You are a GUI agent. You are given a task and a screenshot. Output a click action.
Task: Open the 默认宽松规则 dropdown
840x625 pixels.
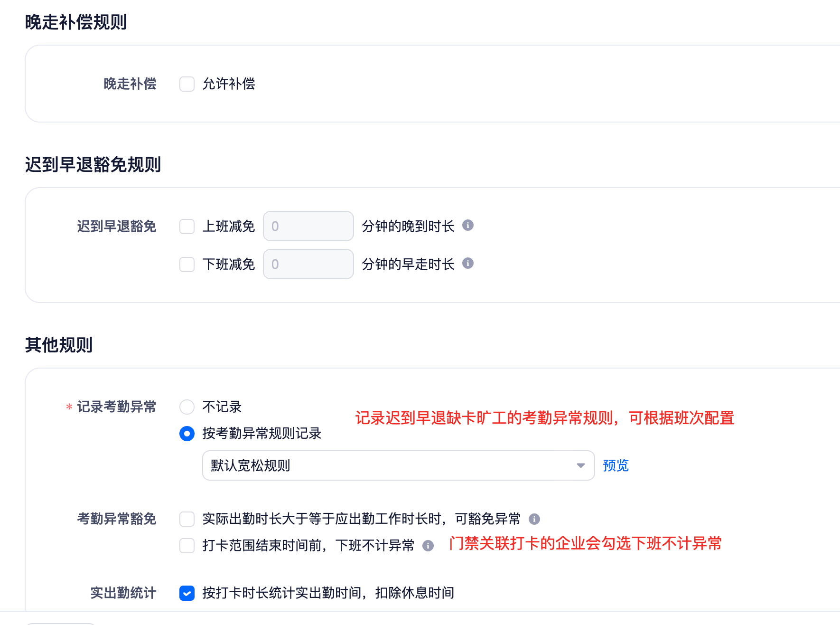[x=398, y=465]
